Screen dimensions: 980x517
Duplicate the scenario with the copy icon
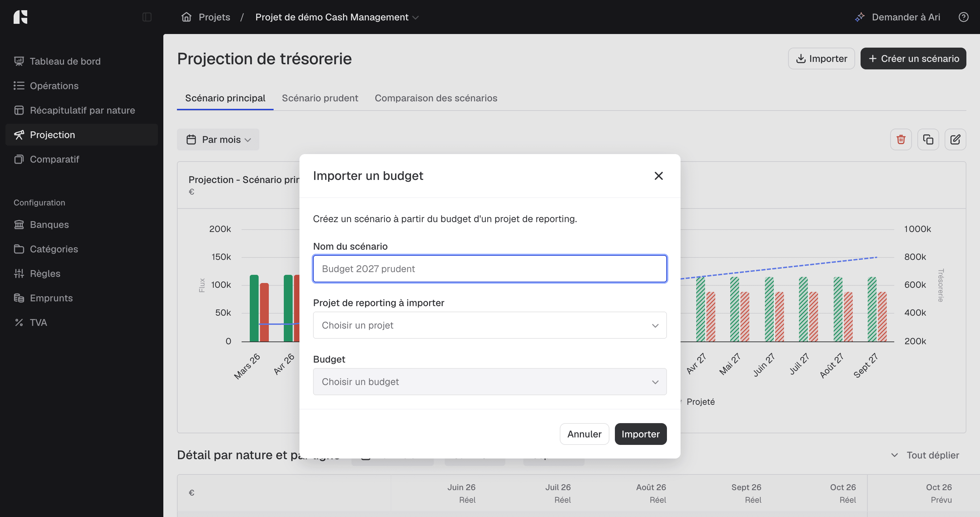point(928,139)
